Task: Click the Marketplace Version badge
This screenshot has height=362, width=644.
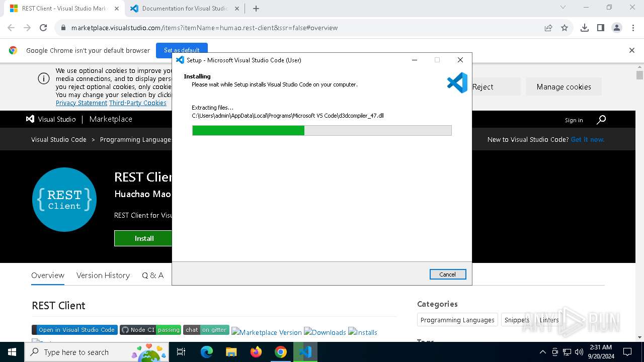Action: coord(267,332)
